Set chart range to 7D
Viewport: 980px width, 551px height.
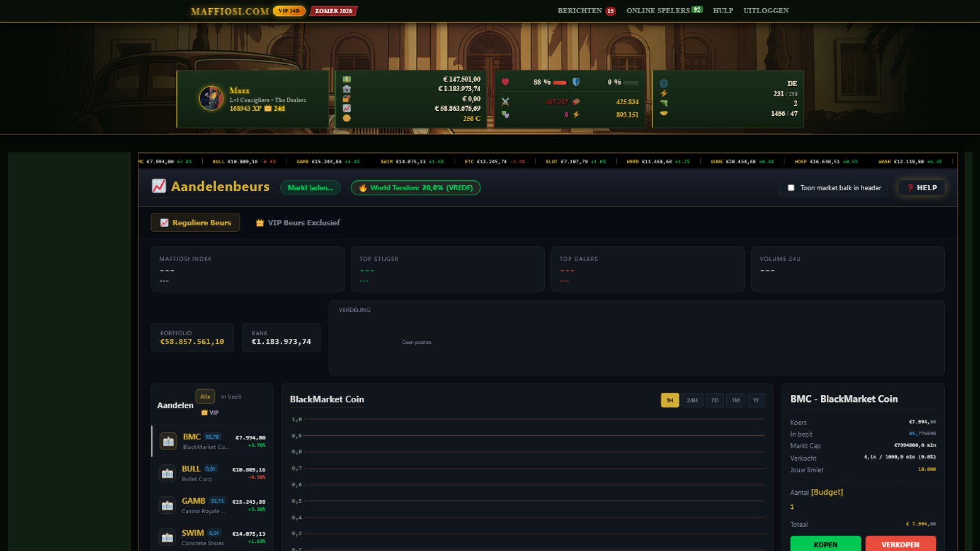point(715,400)
